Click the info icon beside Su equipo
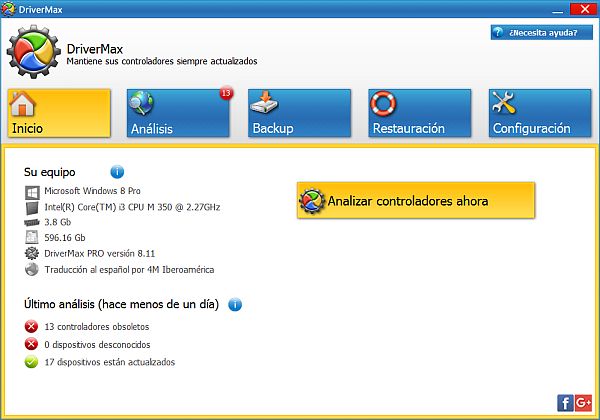Screen dimensions: 600x420 pyautogui.click(x=117, y=172)
